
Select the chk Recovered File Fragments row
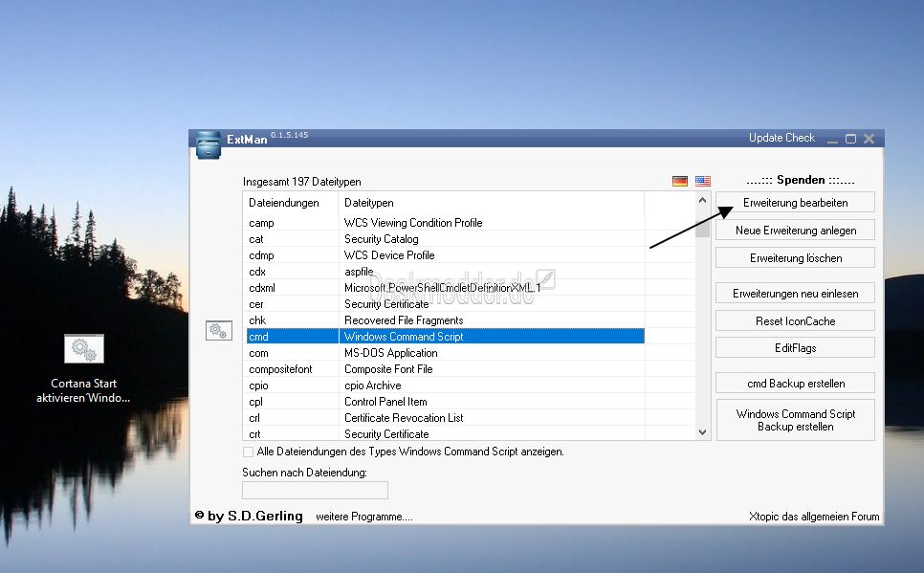coord(445,320)
